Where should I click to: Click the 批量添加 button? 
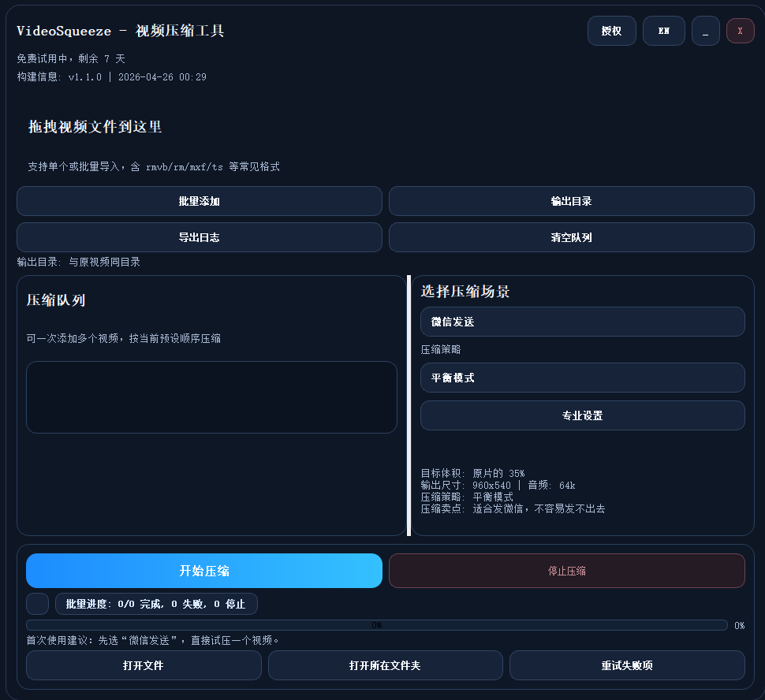tap(199, 201)
